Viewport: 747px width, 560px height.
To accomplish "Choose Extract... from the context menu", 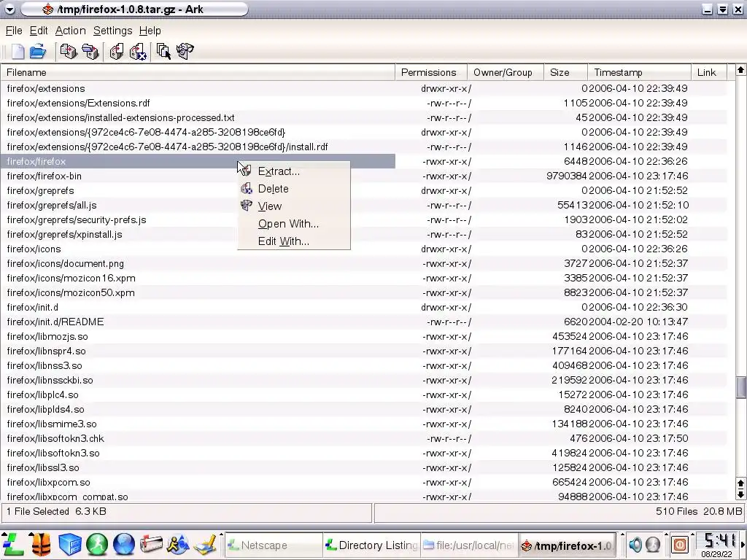I will pos(294,171).
